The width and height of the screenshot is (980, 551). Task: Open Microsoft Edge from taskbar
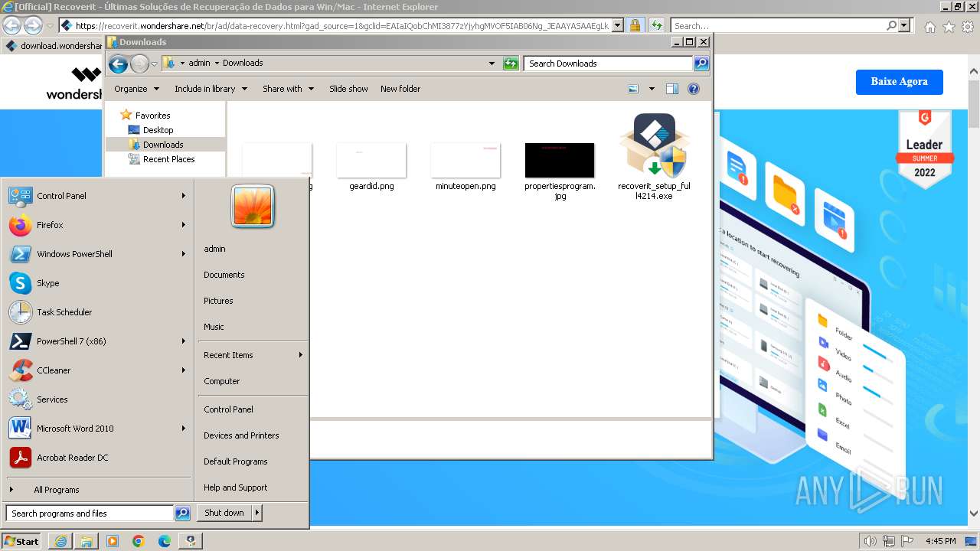click(165, 541)
